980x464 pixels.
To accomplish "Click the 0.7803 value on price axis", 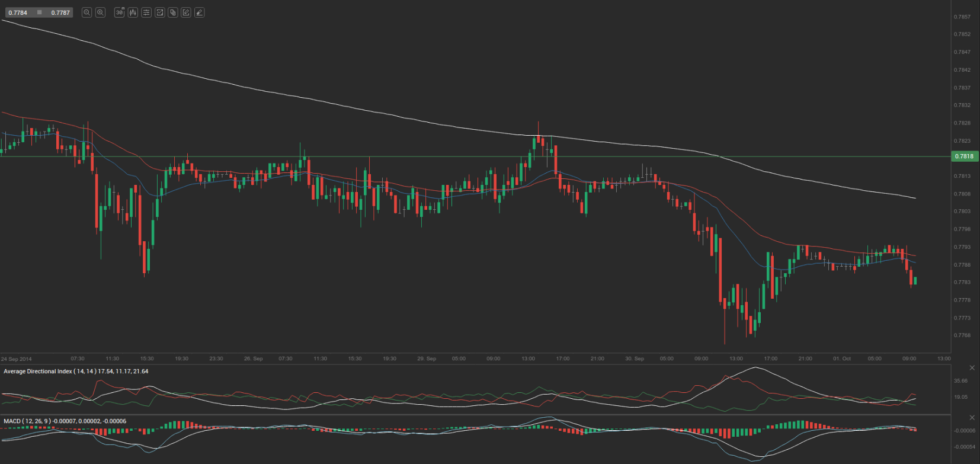I will (x=962, y=212).
